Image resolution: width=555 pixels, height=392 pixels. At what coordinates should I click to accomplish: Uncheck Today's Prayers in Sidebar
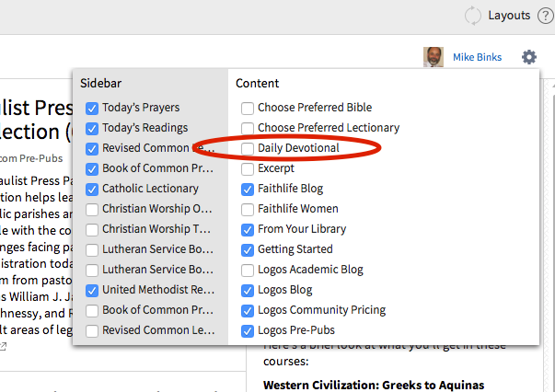[92, 109]
